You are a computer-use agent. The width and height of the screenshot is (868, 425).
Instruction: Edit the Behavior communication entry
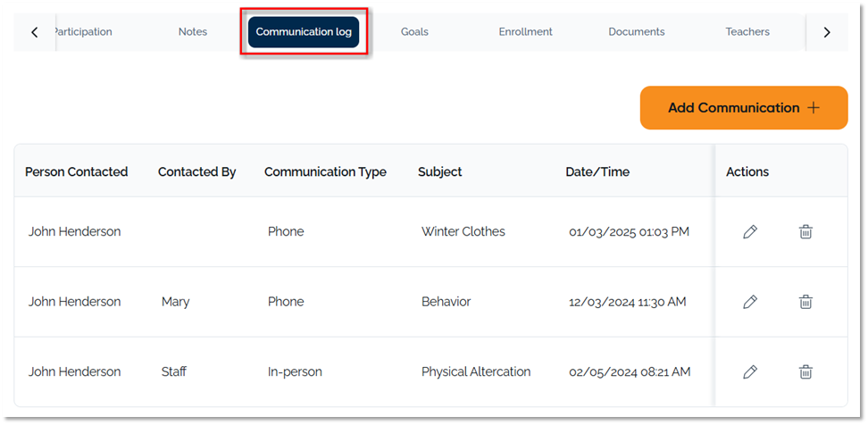coord(750,302)
